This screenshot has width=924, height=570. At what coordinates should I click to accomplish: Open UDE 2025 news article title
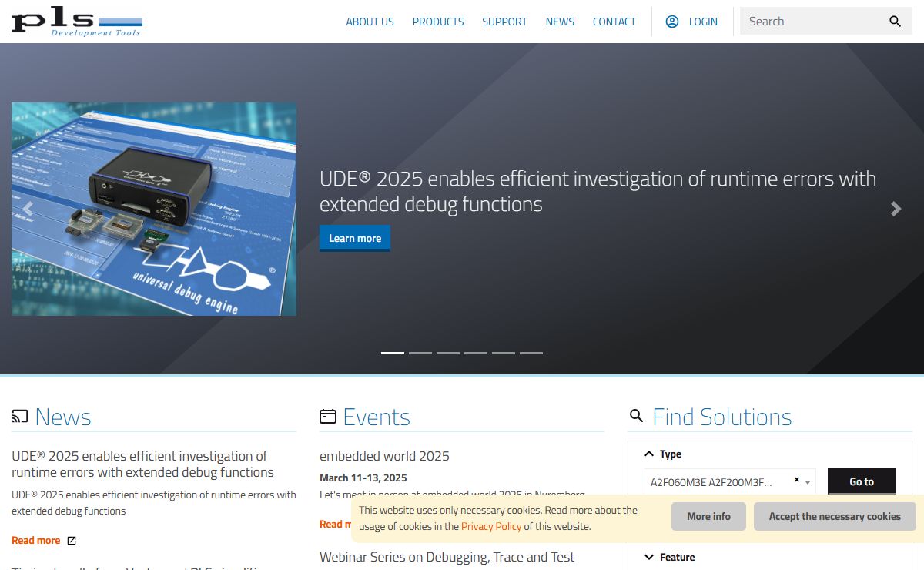(x=143, y=464)
